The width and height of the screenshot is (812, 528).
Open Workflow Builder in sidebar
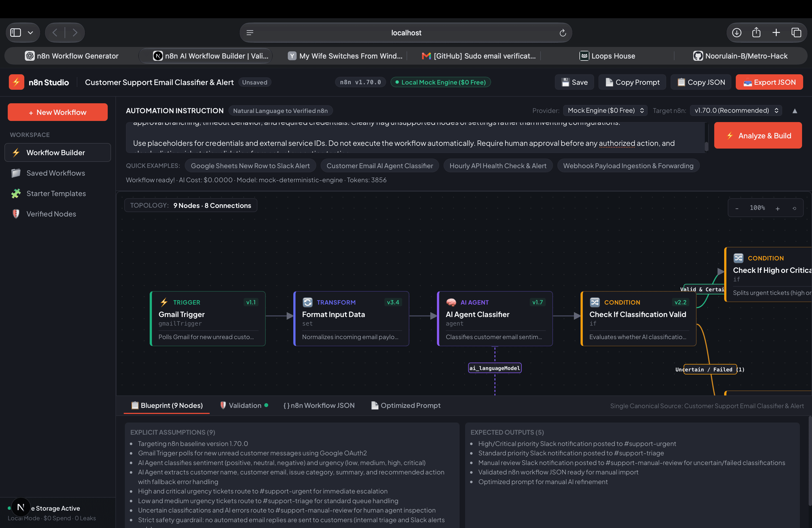(x=58, y=152)
